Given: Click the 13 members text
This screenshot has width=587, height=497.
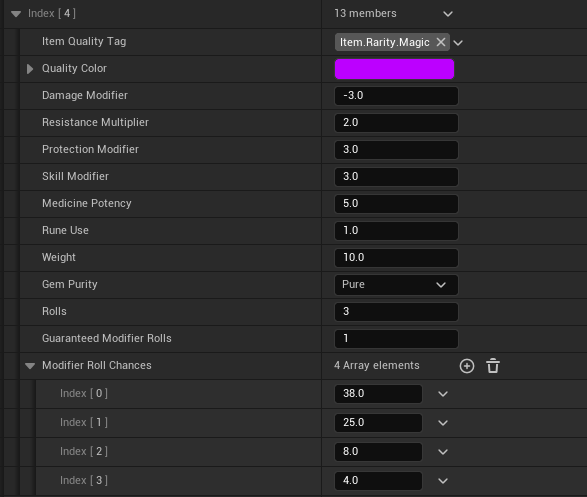Looking at the screenshot, I should coord(365,13).
